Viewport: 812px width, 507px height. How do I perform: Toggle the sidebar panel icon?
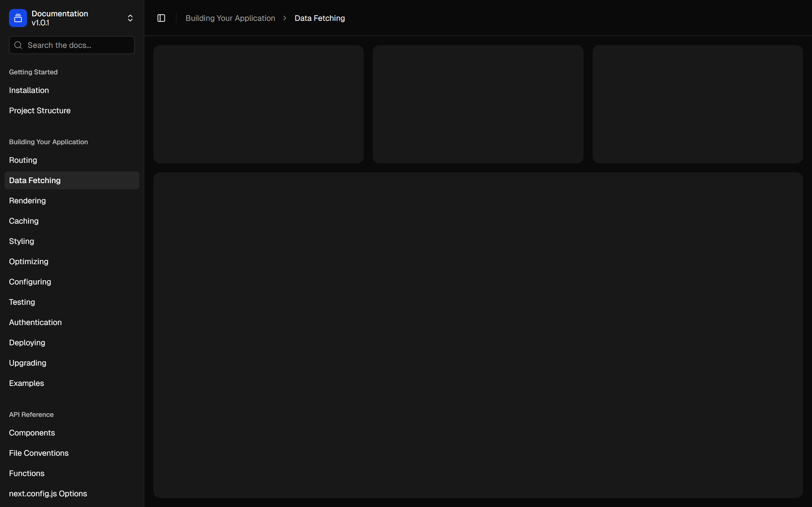click(x=161, y=18)
